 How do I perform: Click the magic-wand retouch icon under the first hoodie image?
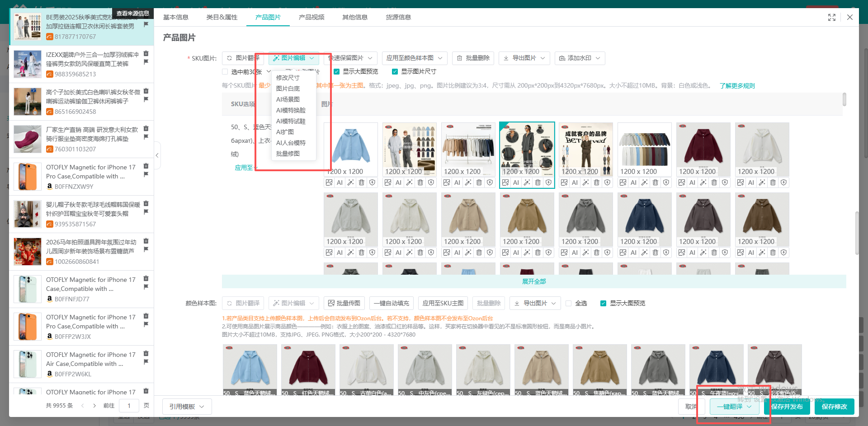point(350,182)
